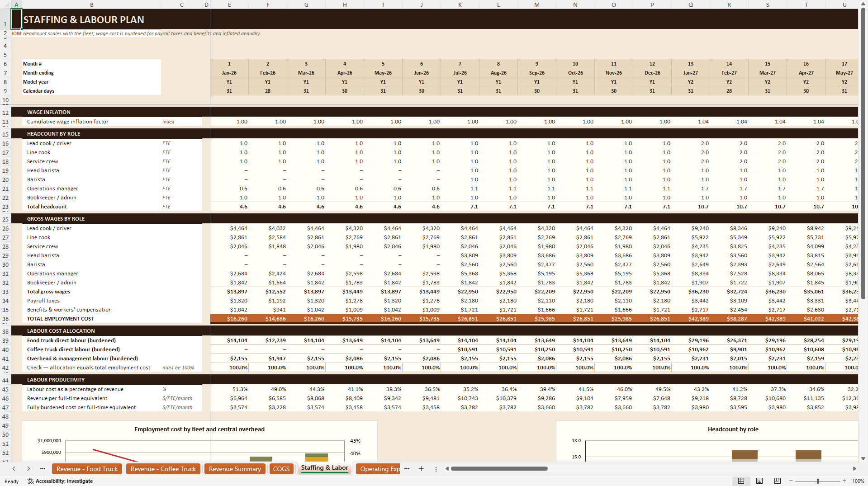This screenshot has width=868, height=486.
Task: Select Staffing & Labor sheet tab
Action: click(324, 468)
